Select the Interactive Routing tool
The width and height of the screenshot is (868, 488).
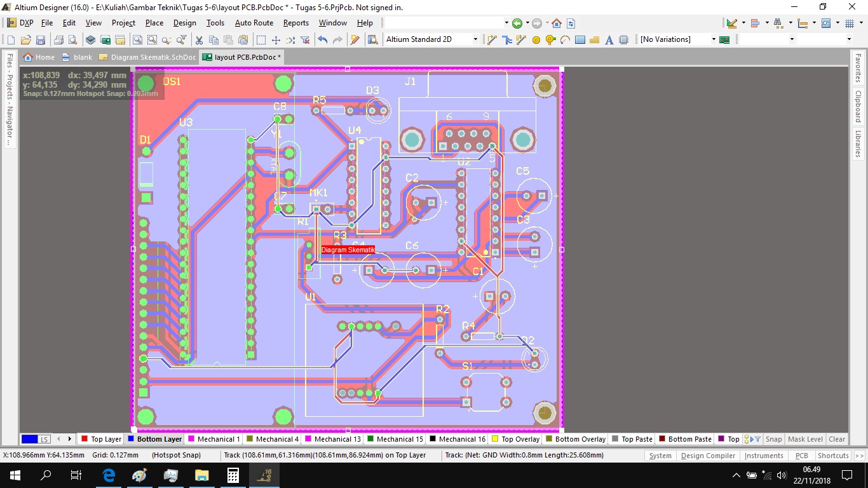(x=492, y=39)
